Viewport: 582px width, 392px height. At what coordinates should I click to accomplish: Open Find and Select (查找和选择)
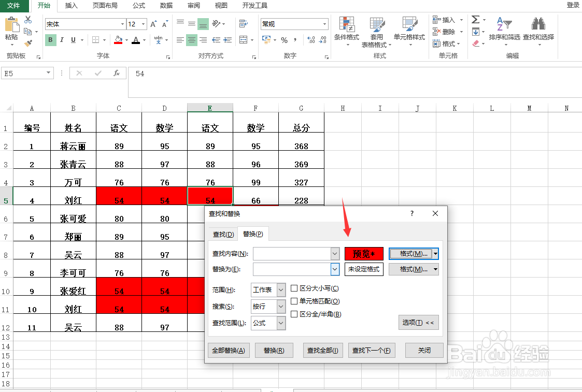(538, 32)
